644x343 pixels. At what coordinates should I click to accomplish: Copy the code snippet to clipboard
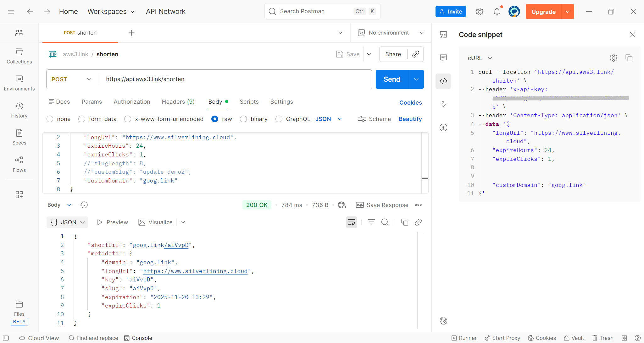pos(629,58)
